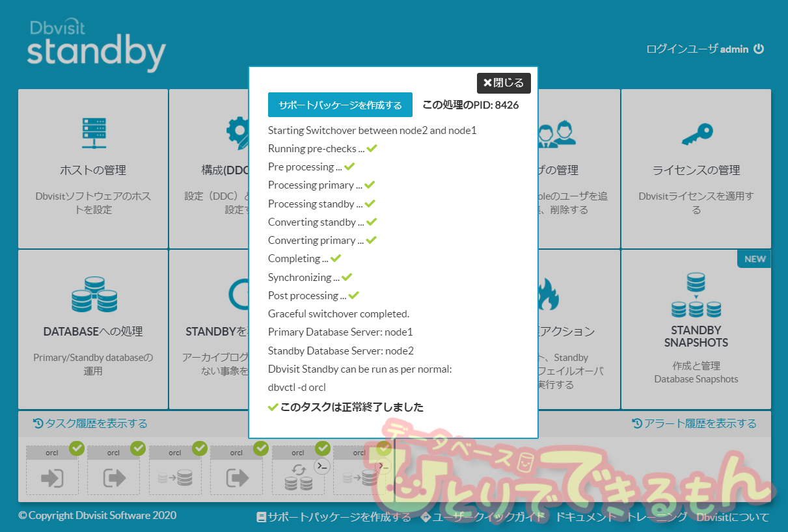Click the clock icon beside タスク履歴を表示する
788x532 pixels.
click(x=38, y=423)
